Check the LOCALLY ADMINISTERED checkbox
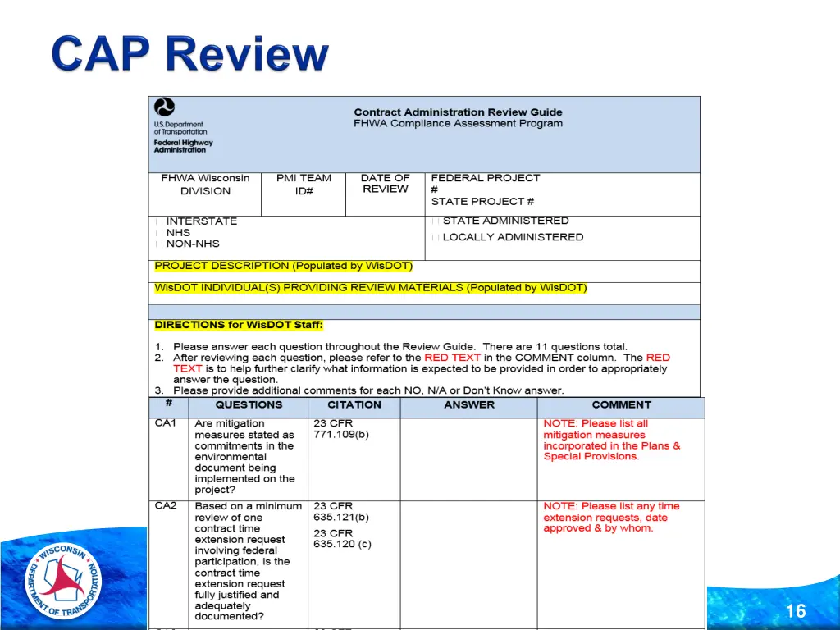This screenshot has height=630, width=840. coord(436,237)
